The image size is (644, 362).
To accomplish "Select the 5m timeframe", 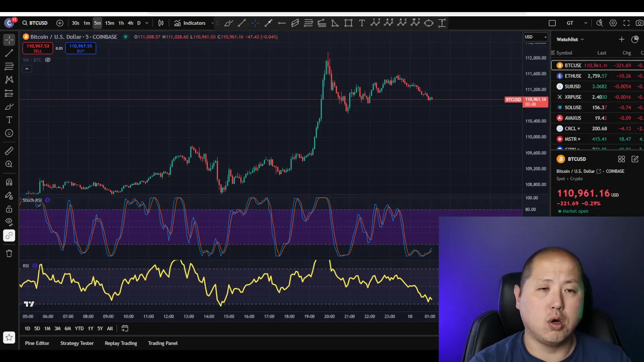I will click(x=97, y=23).
